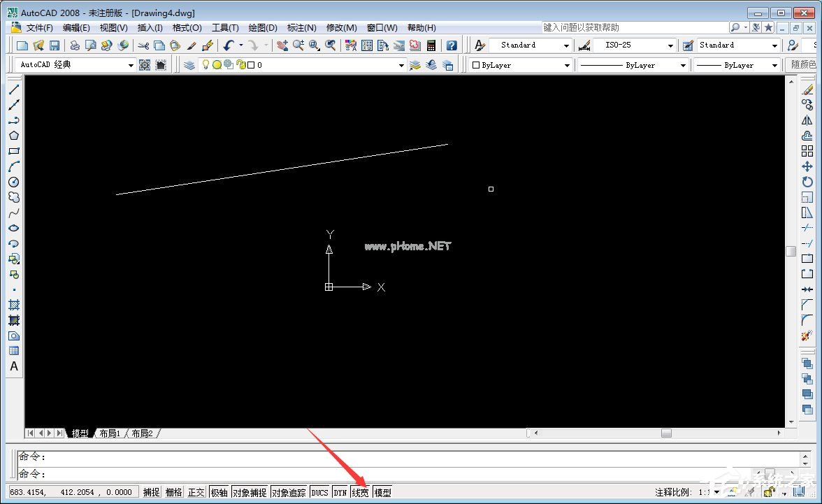This screenshot has width=822, height=504.
Task: Click the Undo arrow icon
Action: pyautogui.click(x=229, y=45)
